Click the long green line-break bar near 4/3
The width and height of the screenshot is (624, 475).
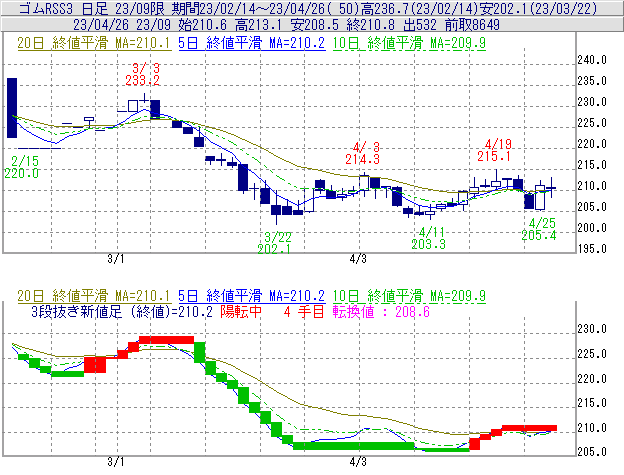point(353,446)
